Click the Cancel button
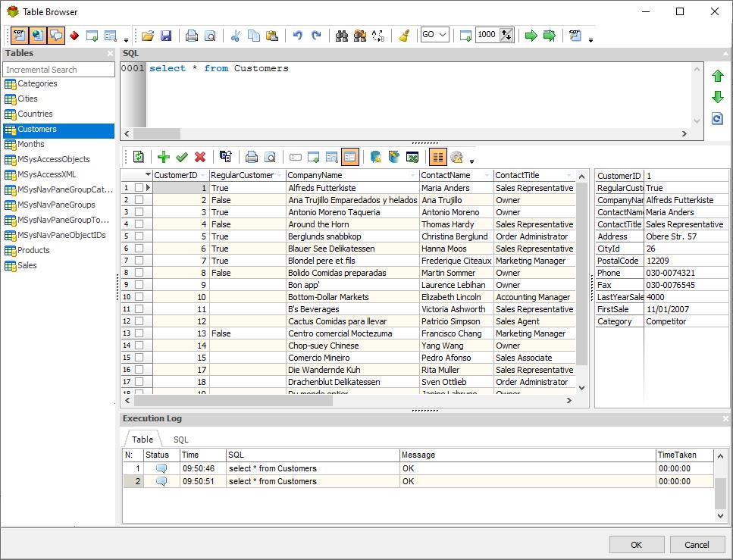 697,545
